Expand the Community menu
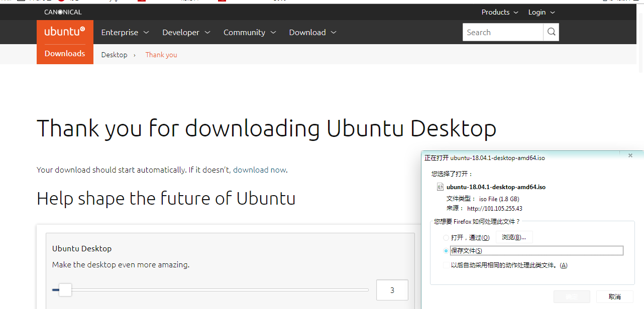Image resolution: width=644 pixels, height=309 pixels. click(250, 32)
